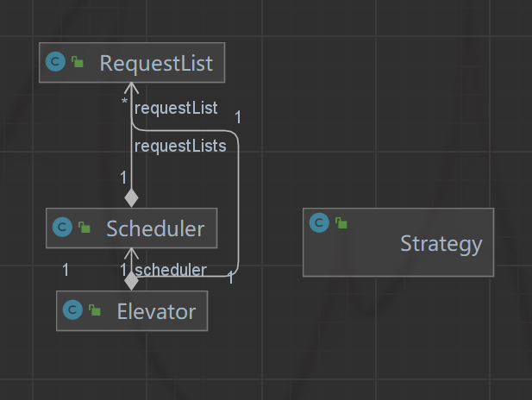Click the Elevator class icon
Viewport: 532px width, 400px height.
pos(72,310)
